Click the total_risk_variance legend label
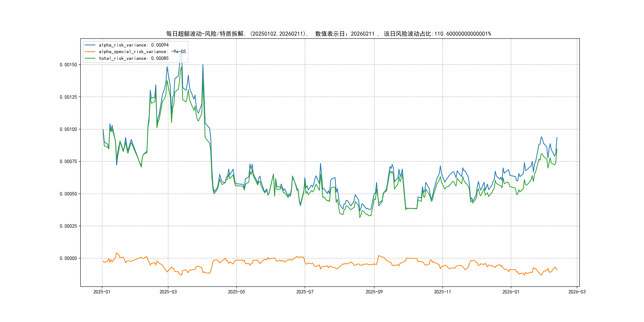The width and height of the screenshot is (644, 322). (x=134, y=58)
